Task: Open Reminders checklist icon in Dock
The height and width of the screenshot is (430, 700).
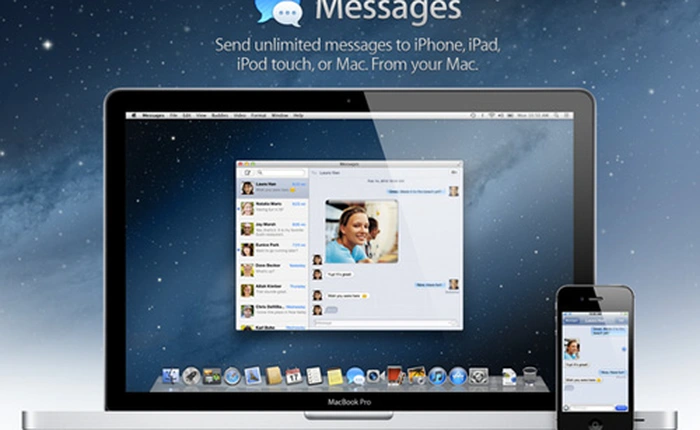Action: click(314, 376)
